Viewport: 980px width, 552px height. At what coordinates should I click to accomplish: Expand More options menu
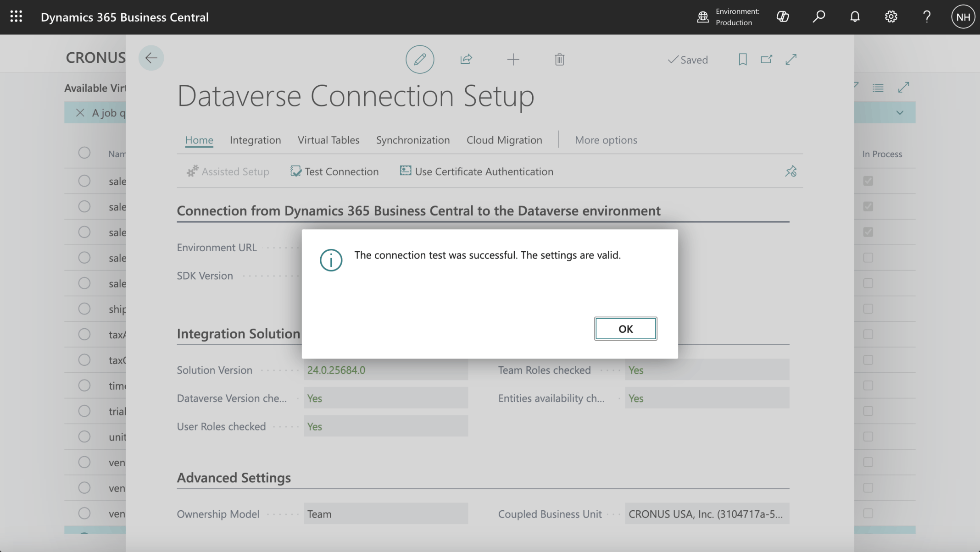click(x=606, y=140)
